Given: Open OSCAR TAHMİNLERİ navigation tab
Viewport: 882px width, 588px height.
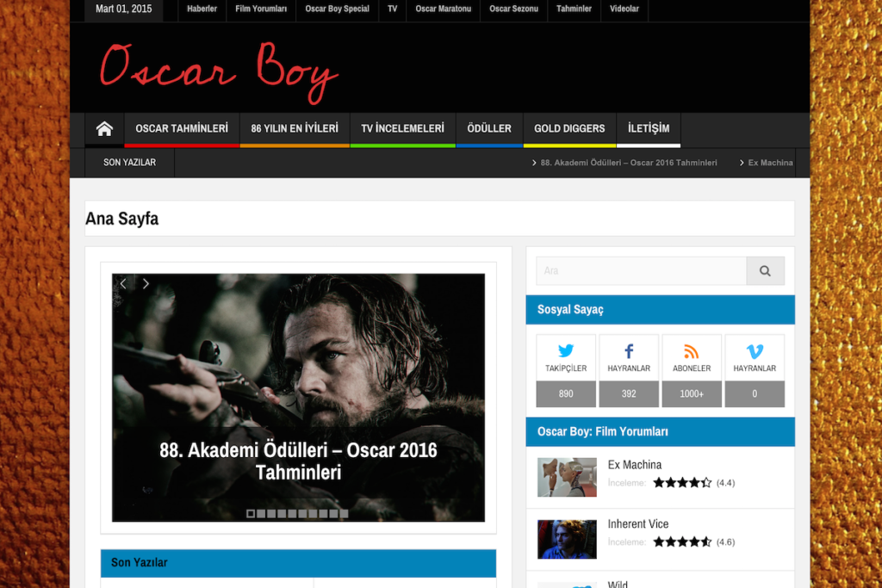Looking at the screenshot, I should [182, 129].
